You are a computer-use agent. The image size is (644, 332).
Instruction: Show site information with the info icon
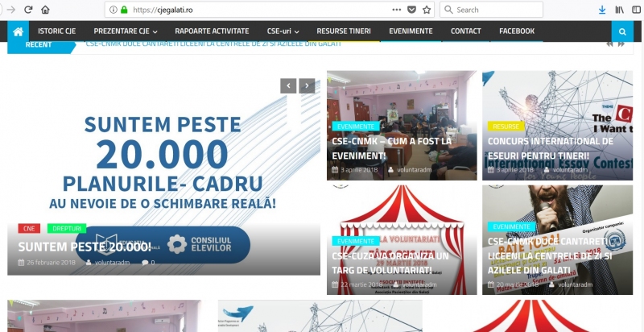tap(114, 10)
